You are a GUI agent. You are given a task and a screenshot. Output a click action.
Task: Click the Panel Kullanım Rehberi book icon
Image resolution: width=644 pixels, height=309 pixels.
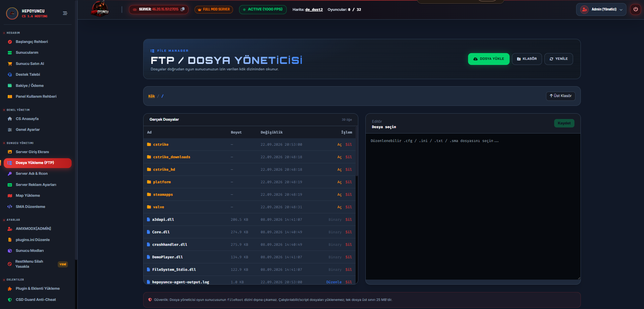(x=10, y=97)
